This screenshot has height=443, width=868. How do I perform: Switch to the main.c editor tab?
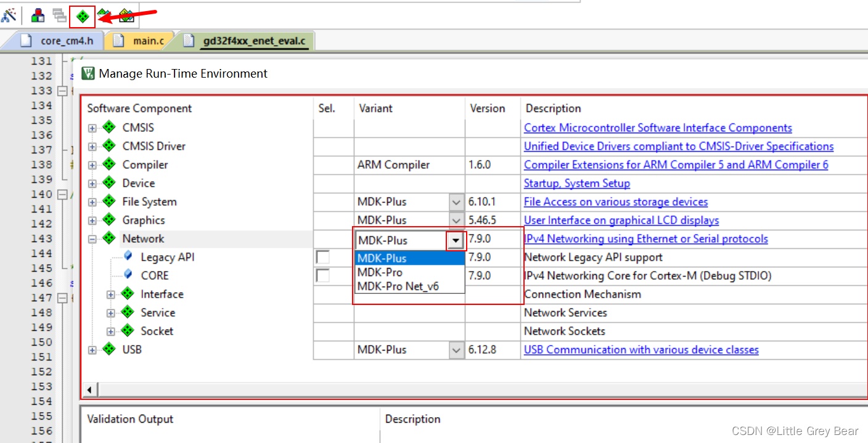140,41
